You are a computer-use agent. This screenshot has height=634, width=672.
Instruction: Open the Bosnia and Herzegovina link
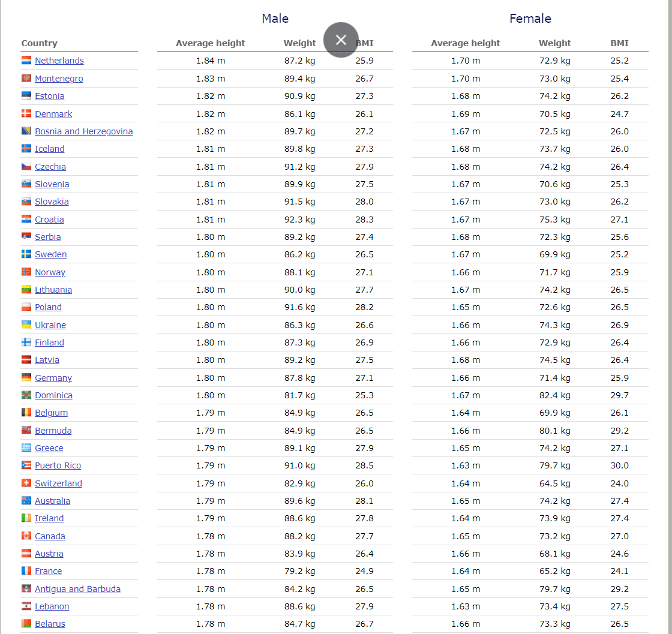83,131
